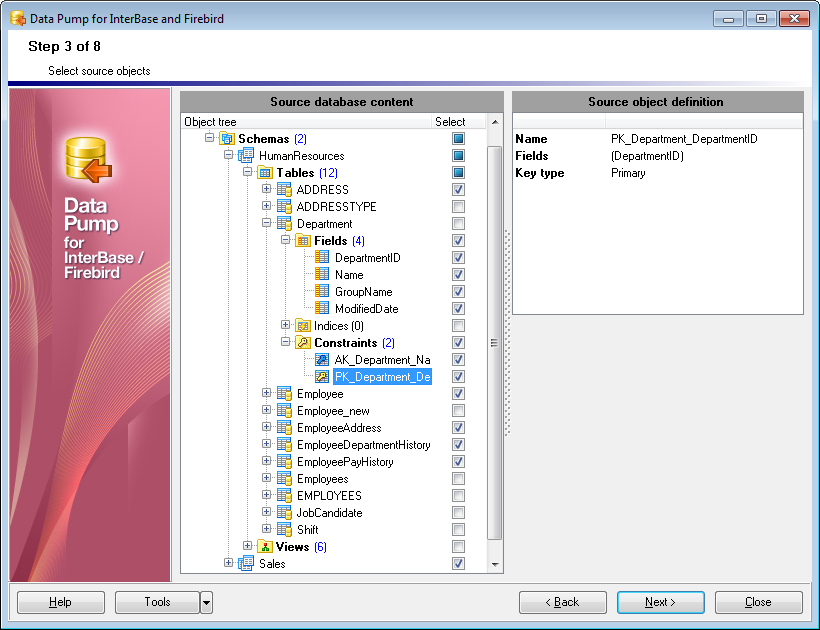Open the Tools dropdown arrow

click(207, 602)
